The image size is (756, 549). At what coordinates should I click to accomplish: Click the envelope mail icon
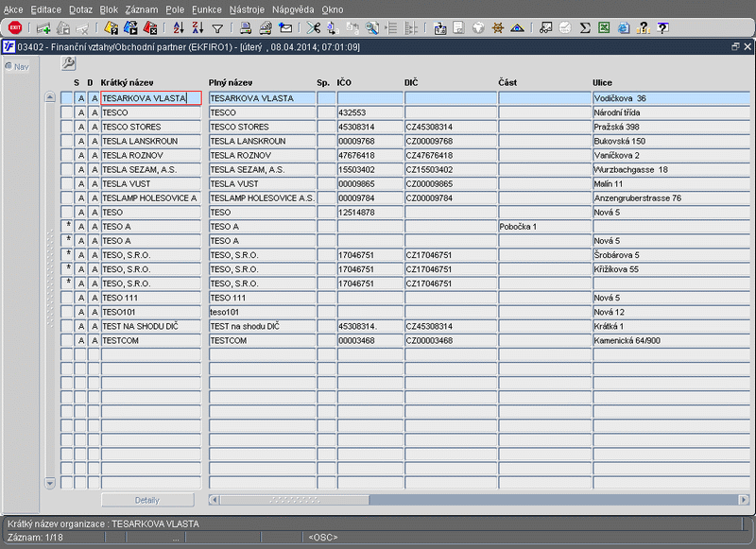click(x=285, y=28)
